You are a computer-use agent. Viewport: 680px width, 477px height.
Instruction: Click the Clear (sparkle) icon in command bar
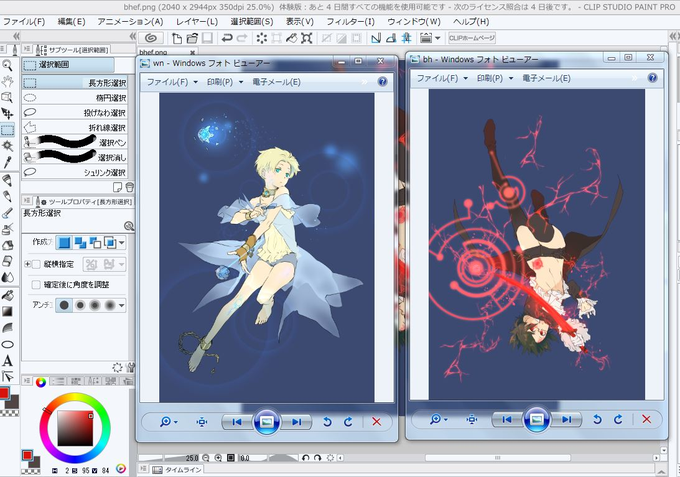point(262,38)
